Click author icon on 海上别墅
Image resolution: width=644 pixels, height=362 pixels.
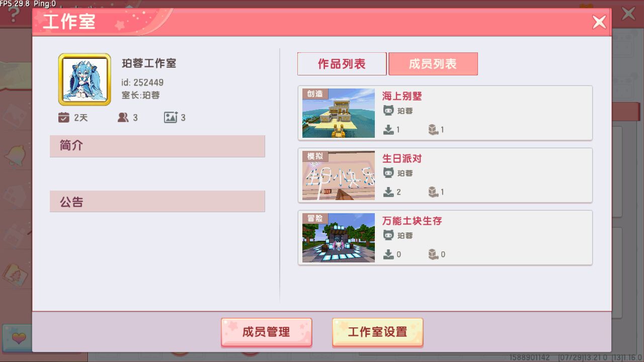point(388,111)
